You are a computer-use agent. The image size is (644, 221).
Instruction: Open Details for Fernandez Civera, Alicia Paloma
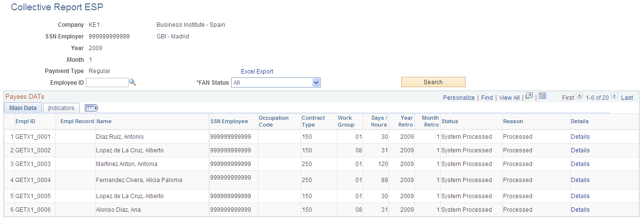tap(580, 180)
